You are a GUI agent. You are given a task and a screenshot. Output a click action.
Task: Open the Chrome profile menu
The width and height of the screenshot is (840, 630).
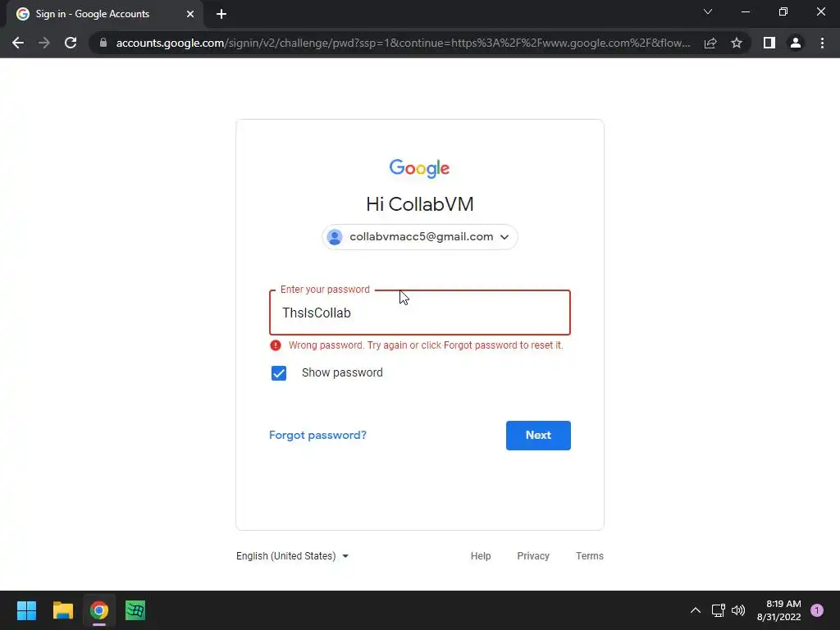[796, 43]
